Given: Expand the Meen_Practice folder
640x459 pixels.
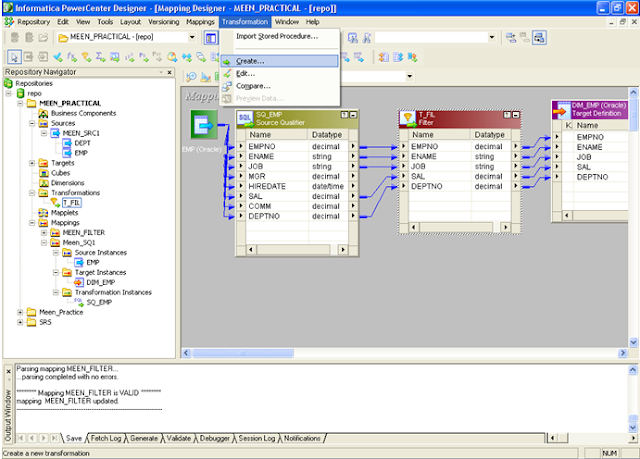Looking at the screenshot, I should click(x=20, y=313).
